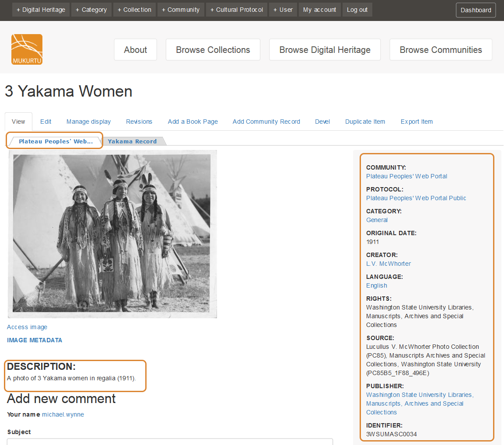Follow the Access image link
Screen dimensions: 504x445
[x=27, y=327]
